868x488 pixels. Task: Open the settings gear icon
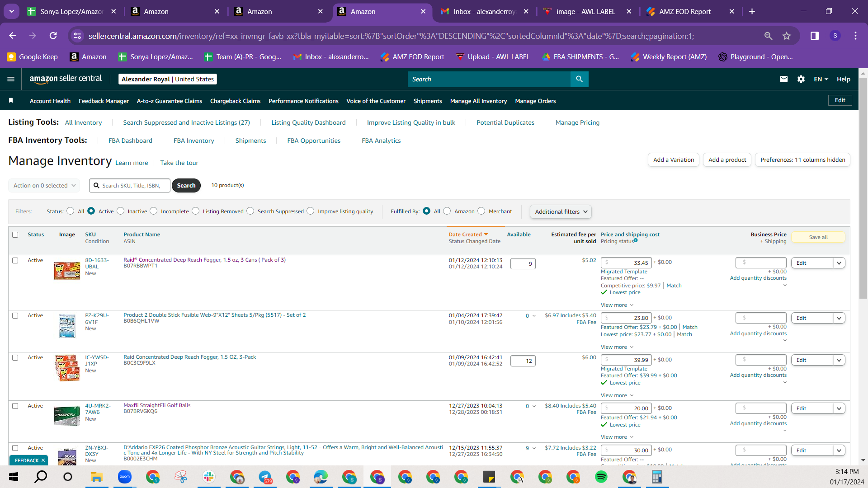(801, 79)
